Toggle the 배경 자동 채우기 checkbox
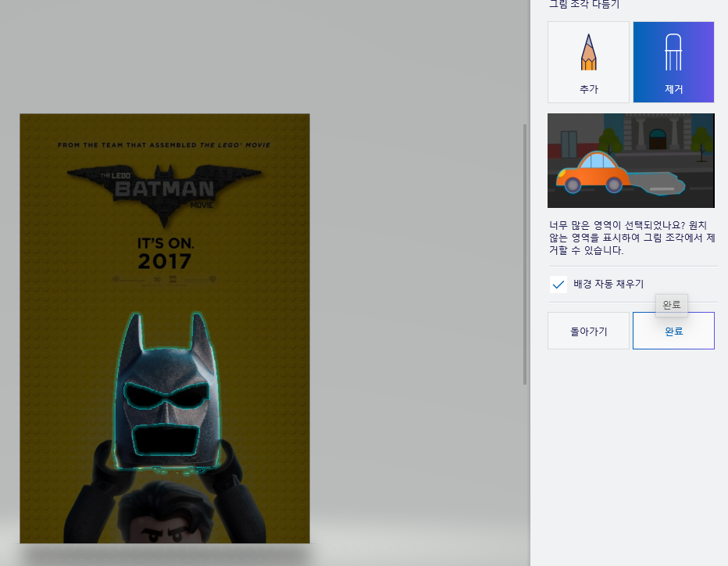 click(558, 285)
